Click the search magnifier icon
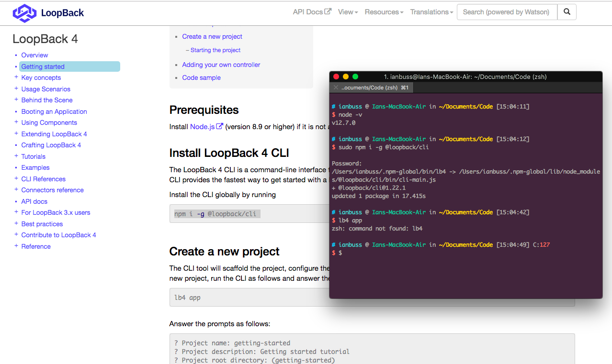This screenshot has height=364, width=612. coord(567,12)
